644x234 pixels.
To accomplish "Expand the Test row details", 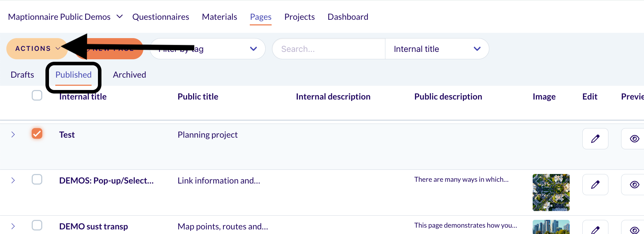I will [13, 134].
